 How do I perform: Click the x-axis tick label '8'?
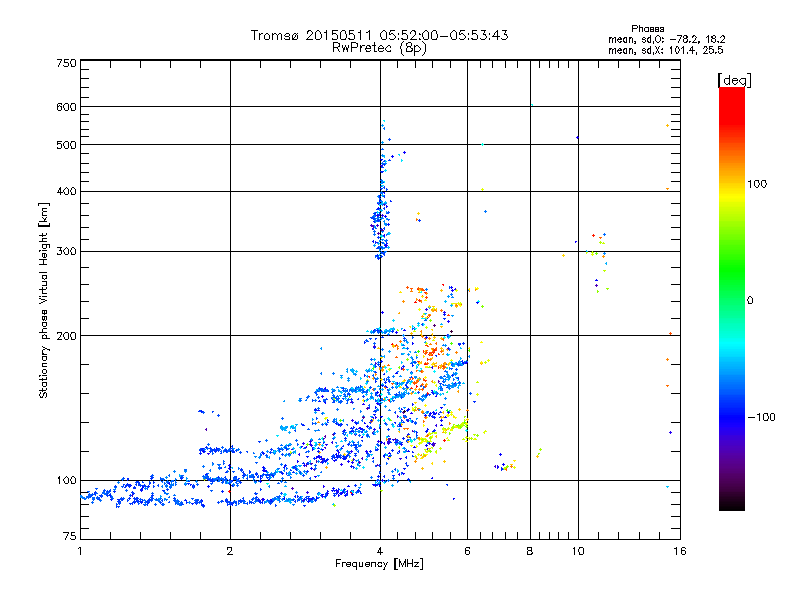pos(530,551)
